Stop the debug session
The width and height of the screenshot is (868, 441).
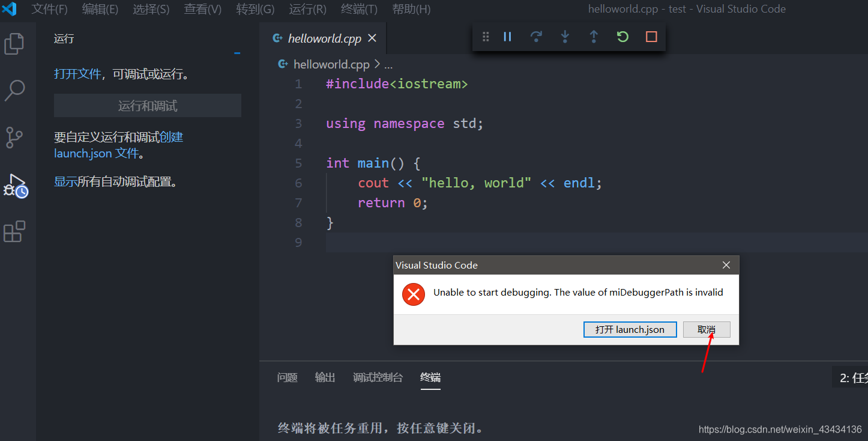tap(651, 37)
